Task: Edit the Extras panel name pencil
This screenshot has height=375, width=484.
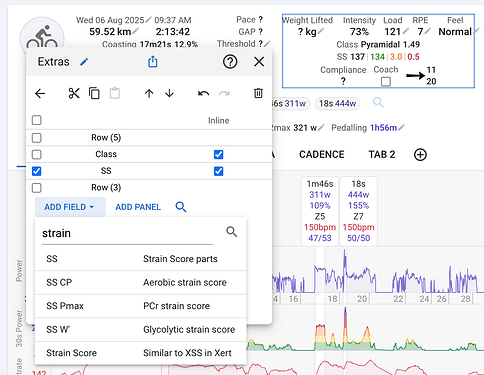Action: [84, 62]
